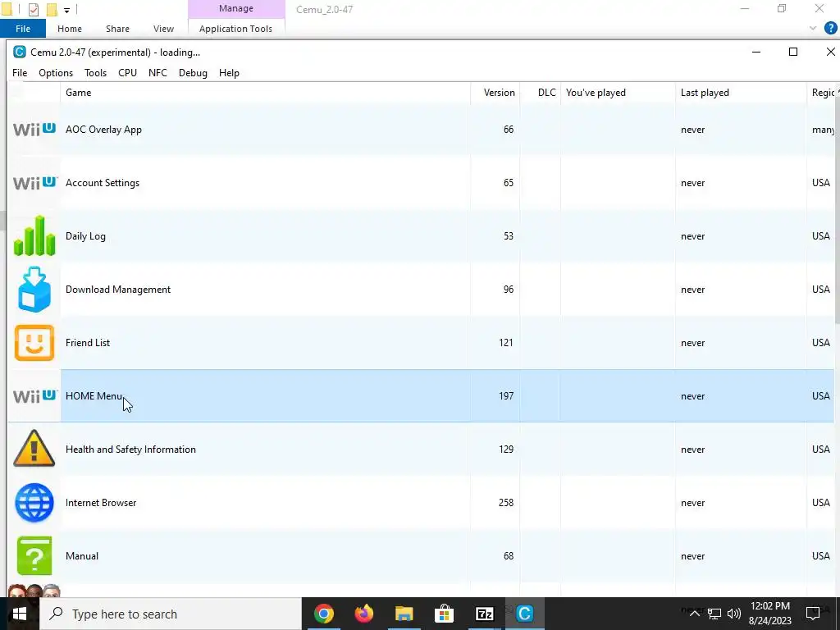This screenshot has height=630, width=840.
Task: Open the Help menu in Cemu
Action: [x=229, y=73]
